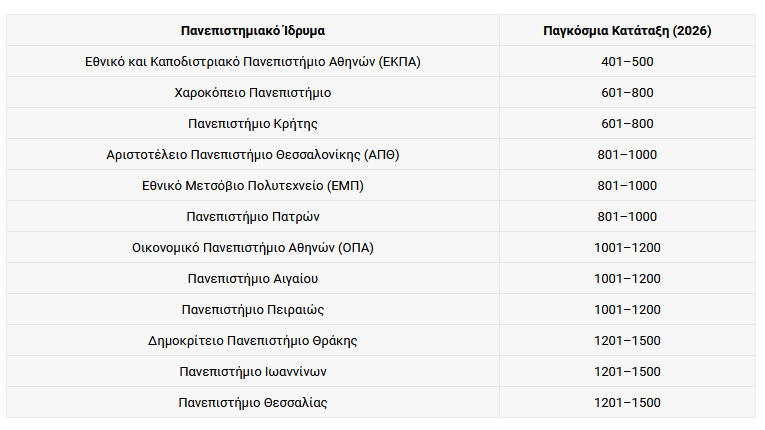The width and height of the screenshot is (765, 430).
Task: Click the "Χαροκόπειο Πανεπιστήμιο" cell
Action: coord(253,92)
